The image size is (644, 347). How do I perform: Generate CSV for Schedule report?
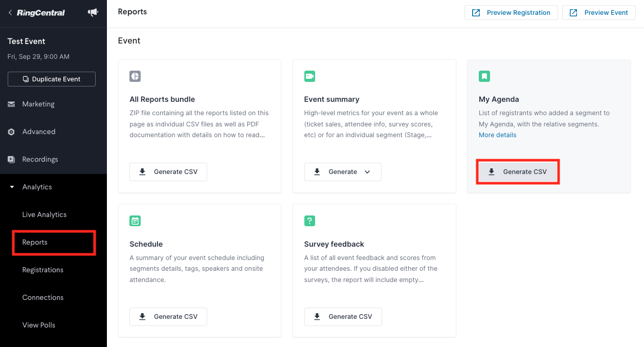[168, 317]
